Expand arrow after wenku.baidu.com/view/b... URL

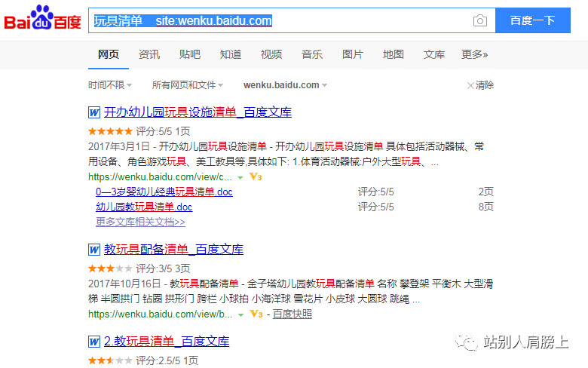pos(240,314)
